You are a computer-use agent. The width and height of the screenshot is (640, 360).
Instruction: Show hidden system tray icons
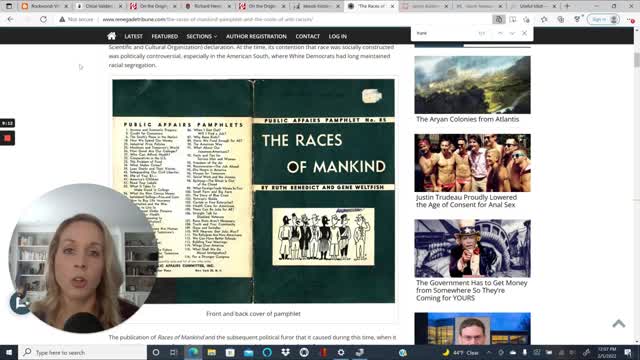[x=489, y=352]
